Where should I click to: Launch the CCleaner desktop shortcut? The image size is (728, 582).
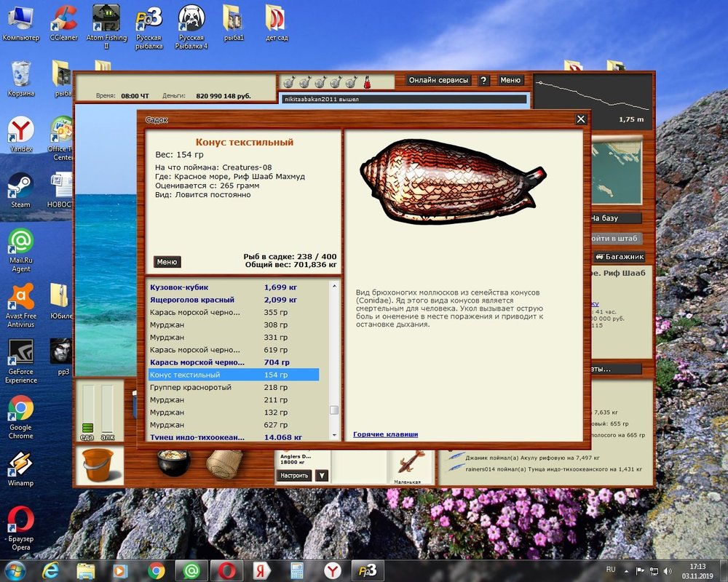pyautogui.click(x=63, y=23)
